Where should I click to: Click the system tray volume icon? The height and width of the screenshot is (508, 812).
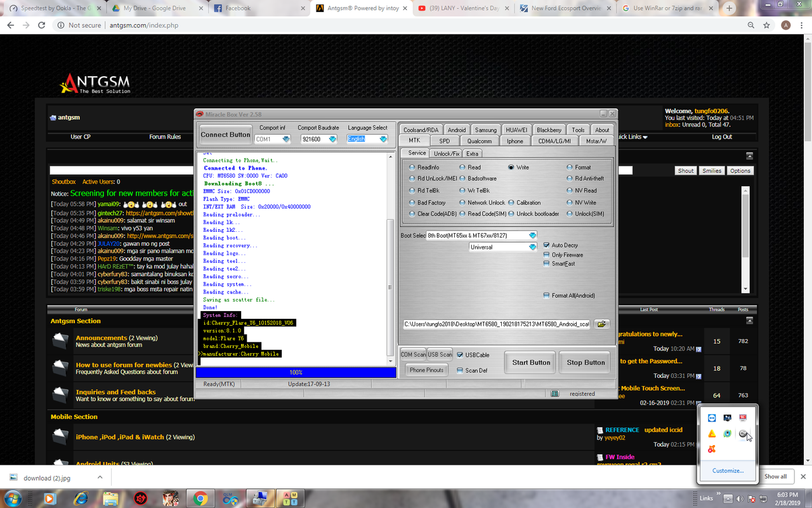740,498
